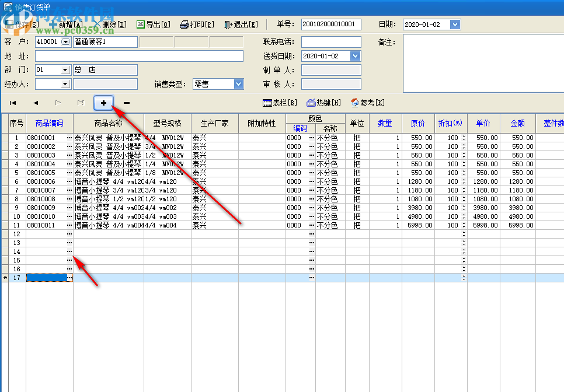Click the quantity (数量) column header
Viewport: 564px width, 392px height.
(x=385, y=123)
